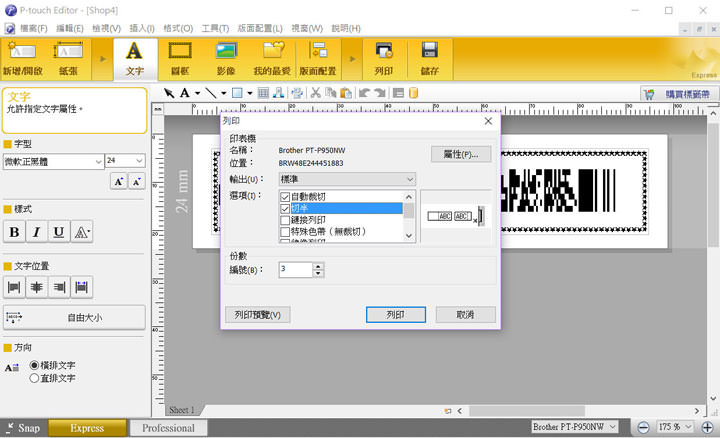Click the increase font size icon
This screenshot has height=438, width=720.
coord(118,181)
